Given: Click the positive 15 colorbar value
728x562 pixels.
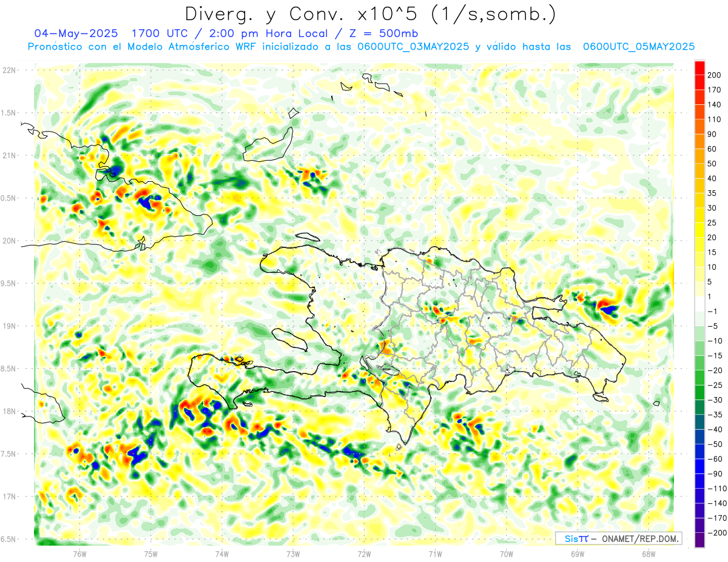Looking at the screenshot, I should pyautogui.click(x=713, y=253).
